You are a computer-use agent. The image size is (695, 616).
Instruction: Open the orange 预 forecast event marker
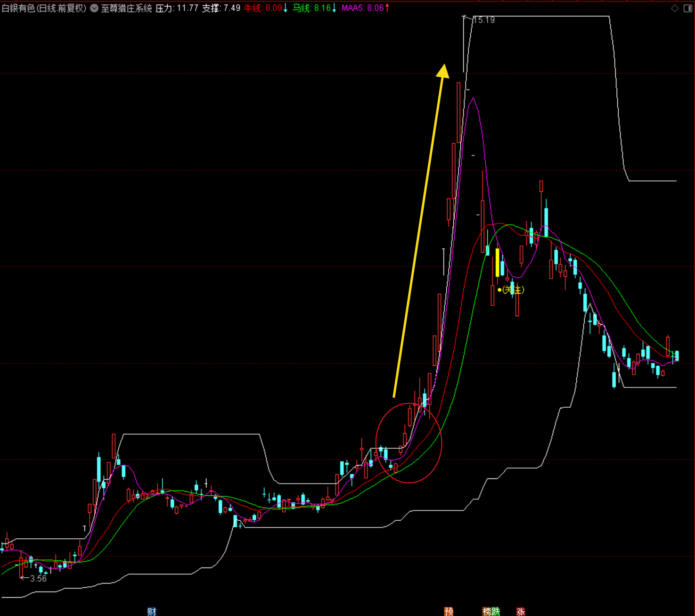click(x=449, y=611)
